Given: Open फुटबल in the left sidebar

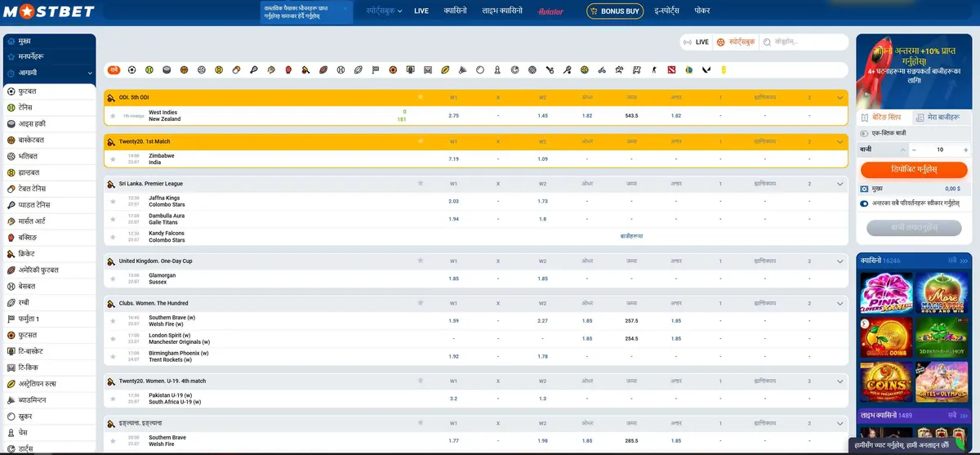Looking at the screenshot, I should [51, 91].
